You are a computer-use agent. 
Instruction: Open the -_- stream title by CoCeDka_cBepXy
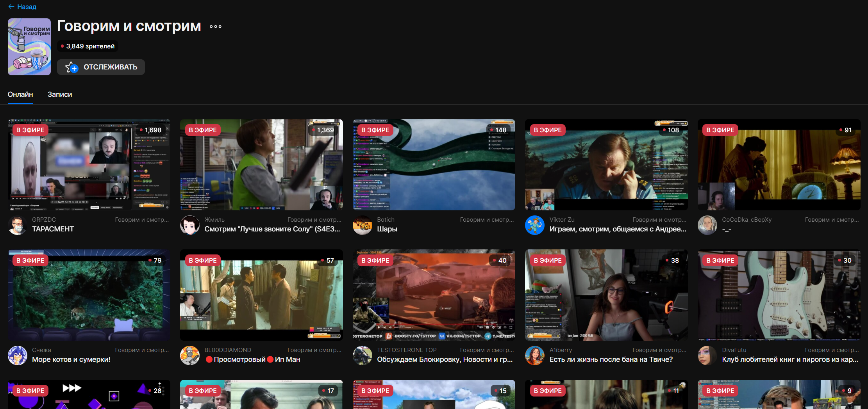[727, 229]
